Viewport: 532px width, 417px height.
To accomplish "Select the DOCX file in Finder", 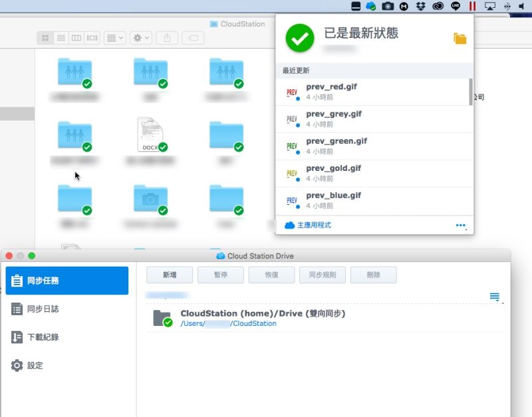I will click(x=150, y=134).
